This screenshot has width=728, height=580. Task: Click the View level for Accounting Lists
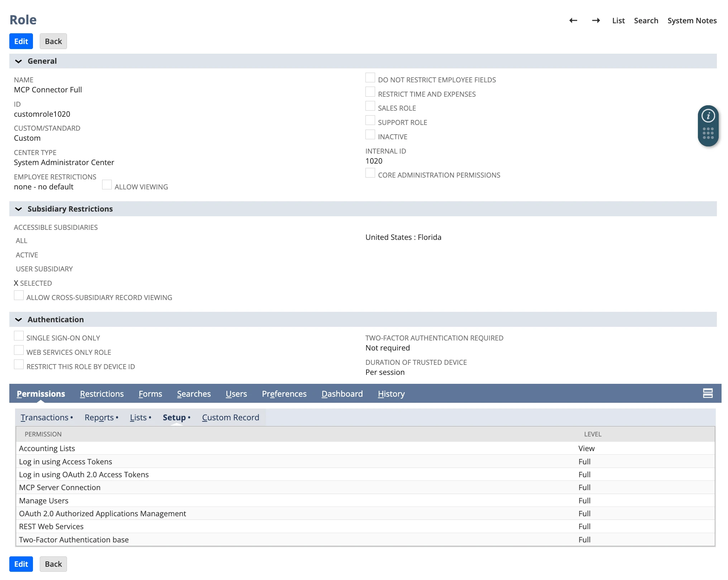pyautogui.click(x=586, y=448)
